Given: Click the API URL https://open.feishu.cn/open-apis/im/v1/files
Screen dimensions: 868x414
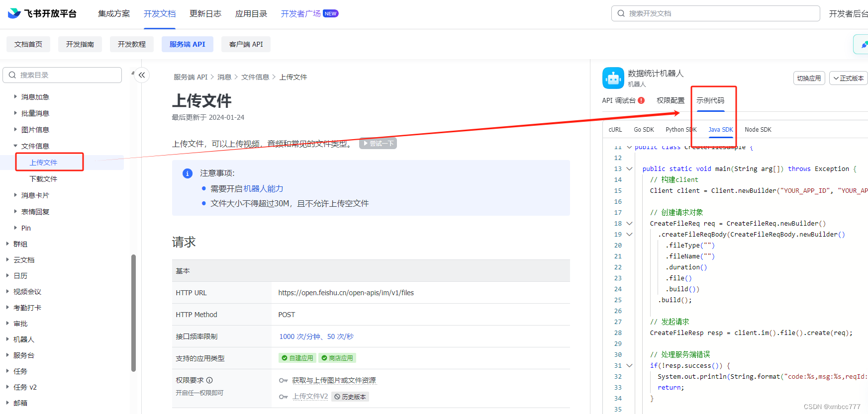Looking at the screenshot, I should tap(346, 293).
